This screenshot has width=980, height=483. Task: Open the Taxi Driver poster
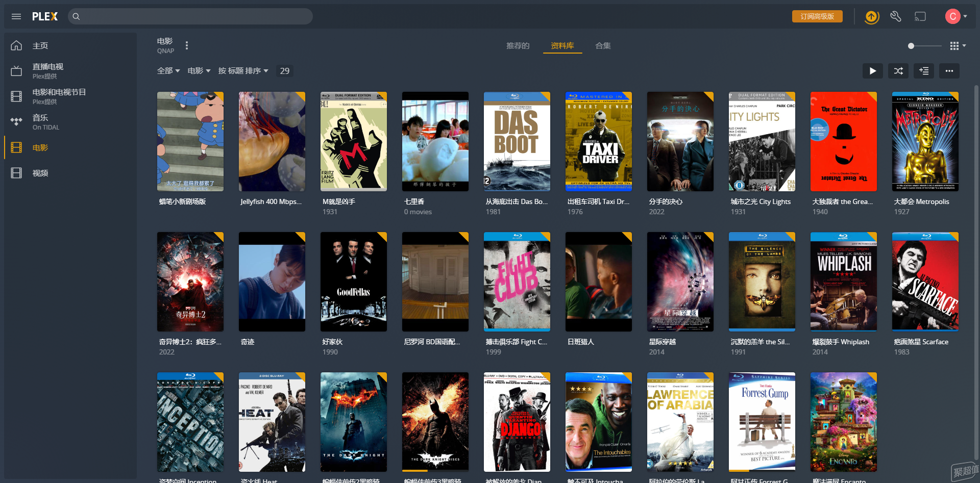click(599, 141)
